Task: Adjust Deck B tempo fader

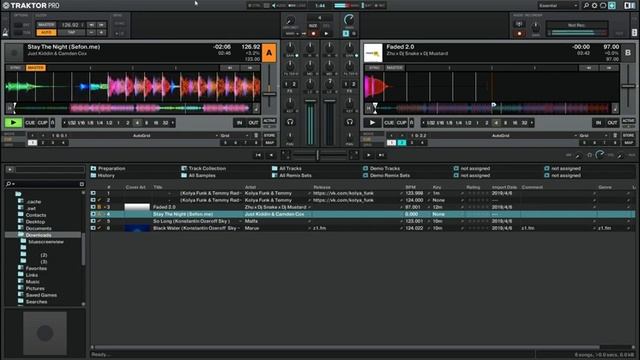Action: click(628, 86)
